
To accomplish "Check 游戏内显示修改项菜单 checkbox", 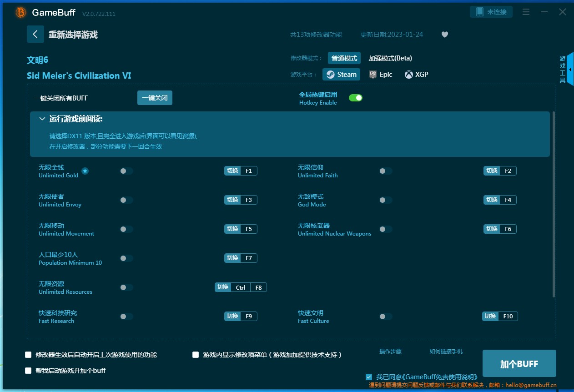I will pyautogui.click(x=196, y=355).
